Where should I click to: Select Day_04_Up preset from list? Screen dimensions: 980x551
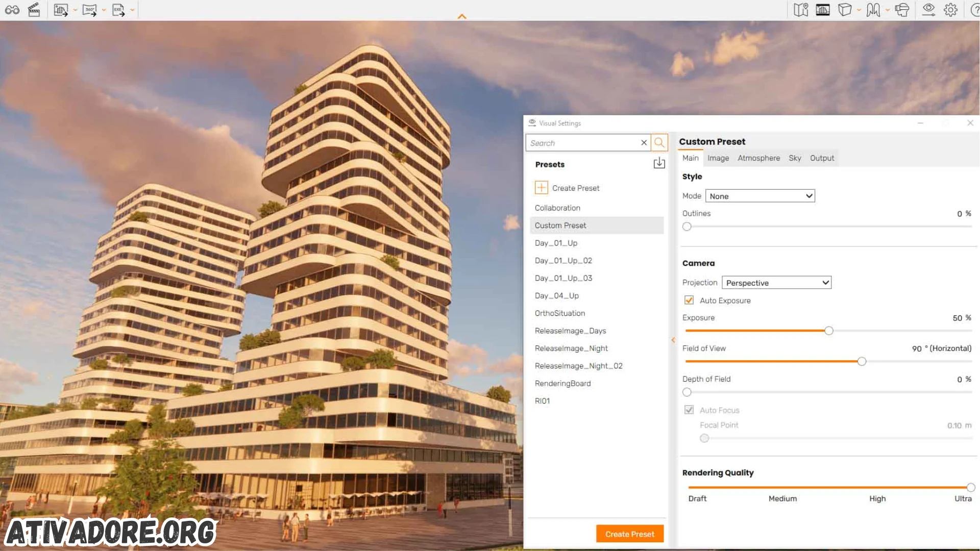tap(557, 295)
